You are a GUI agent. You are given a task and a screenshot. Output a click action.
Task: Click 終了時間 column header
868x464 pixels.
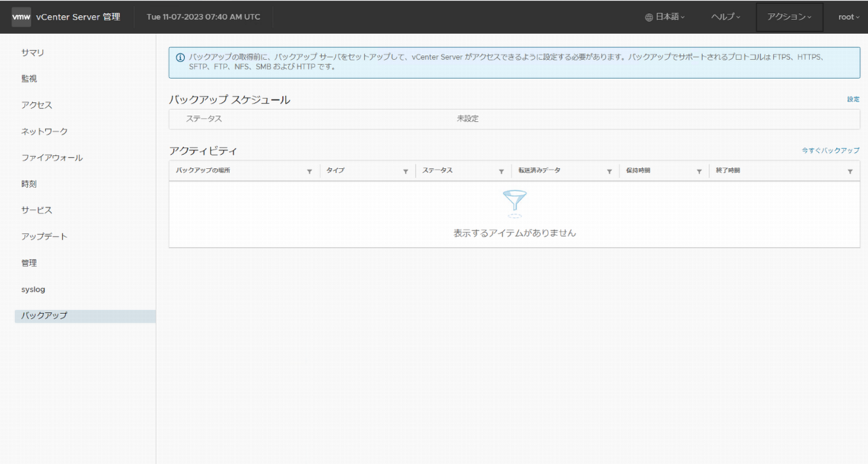[x=728, y=171]
